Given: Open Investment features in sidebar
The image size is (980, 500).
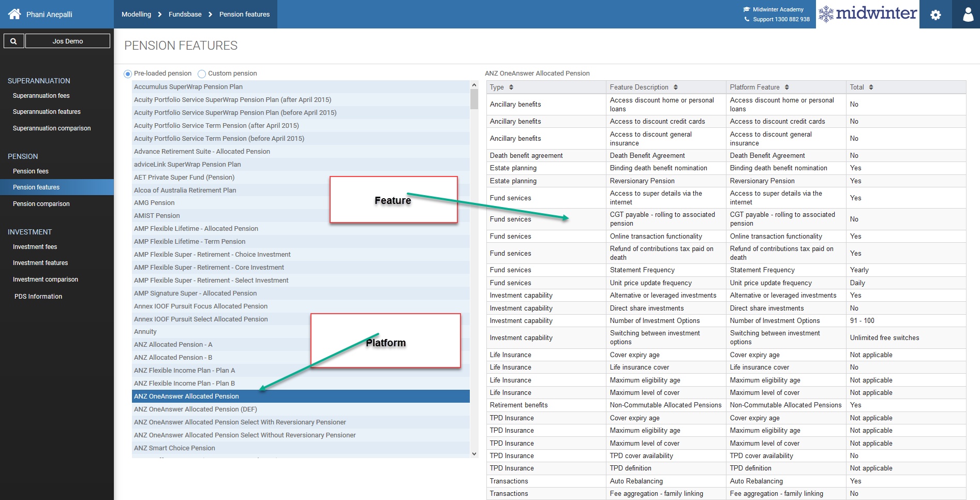Looking at the screenshot, I should click(x=40, y=263).
